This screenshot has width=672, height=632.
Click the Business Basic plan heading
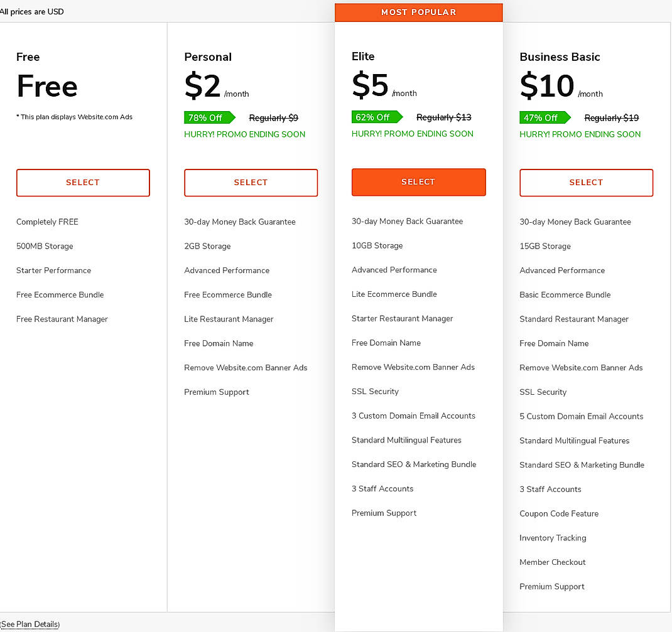[560, 57]
